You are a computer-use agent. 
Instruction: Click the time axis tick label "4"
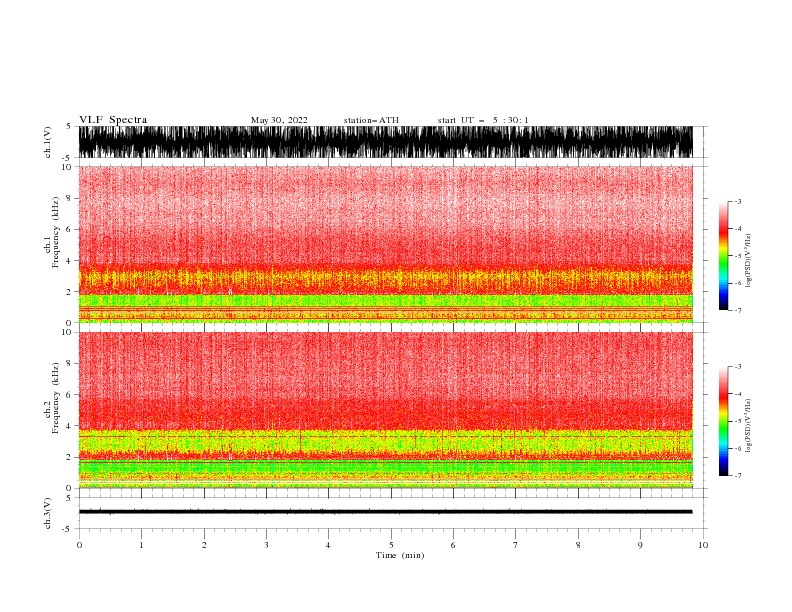pos(328,545)
